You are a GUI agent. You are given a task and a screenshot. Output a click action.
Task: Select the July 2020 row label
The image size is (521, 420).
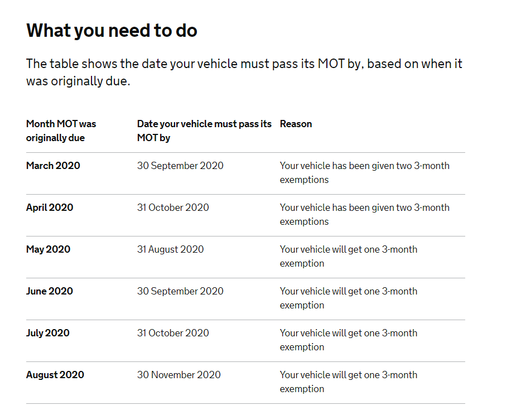tap(48, 334)
